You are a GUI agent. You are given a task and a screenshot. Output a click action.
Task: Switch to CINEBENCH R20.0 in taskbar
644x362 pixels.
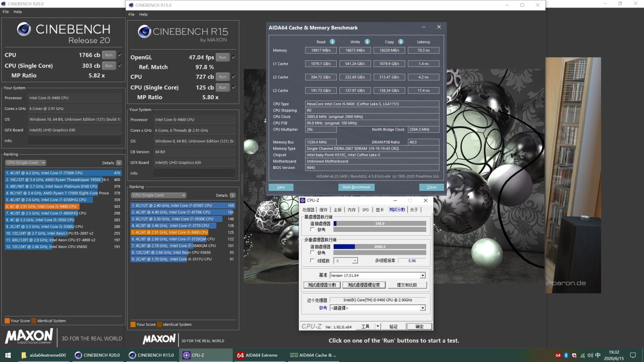pos(98,355)
